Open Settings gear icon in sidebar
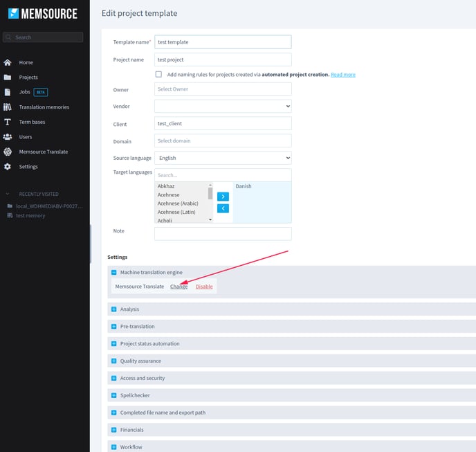 point(8,167)
